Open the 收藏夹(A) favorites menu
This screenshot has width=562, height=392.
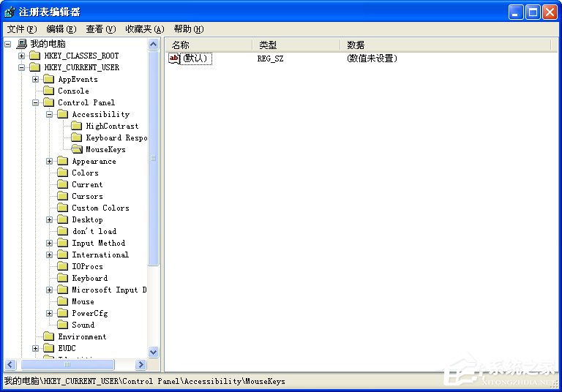[x=145, y=29]
